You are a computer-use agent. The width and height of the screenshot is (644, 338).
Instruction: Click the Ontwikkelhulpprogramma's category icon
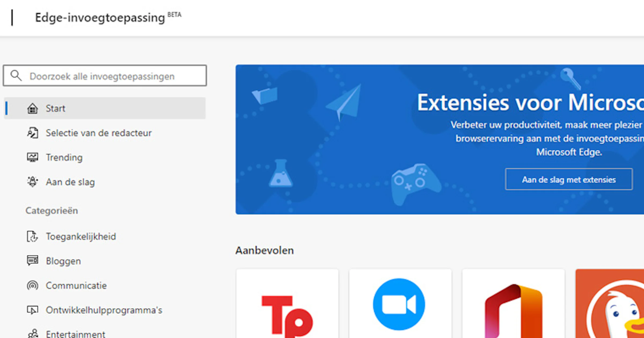pyautogui.click(x=32, y=310)
